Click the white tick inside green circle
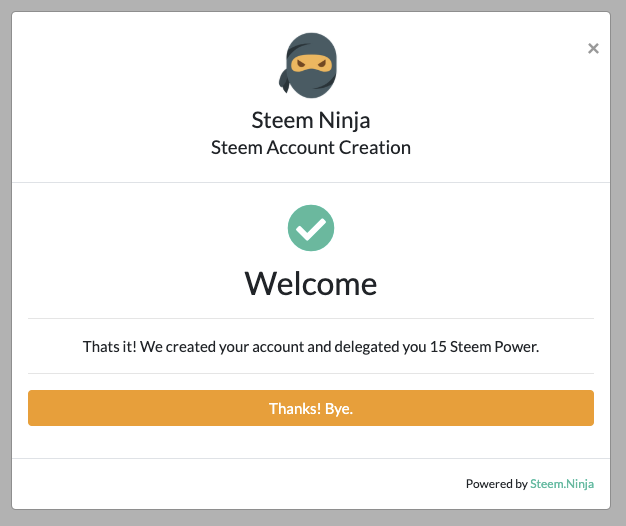Screen dimensions: 626x526 click(311, 229)
